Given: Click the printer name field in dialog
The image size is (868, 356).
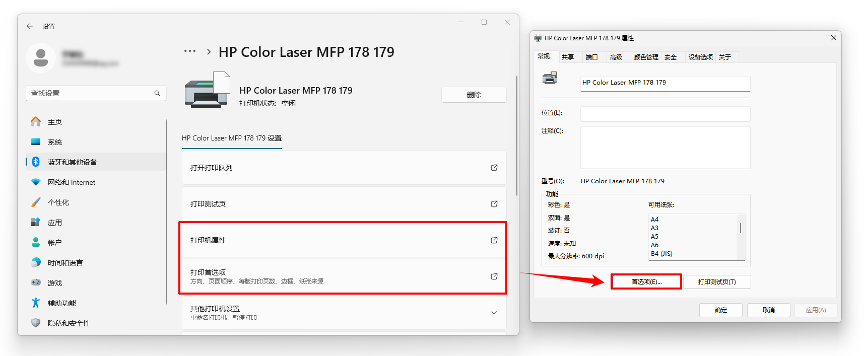Looking at the screenshot, I should (x=665, y=83).
